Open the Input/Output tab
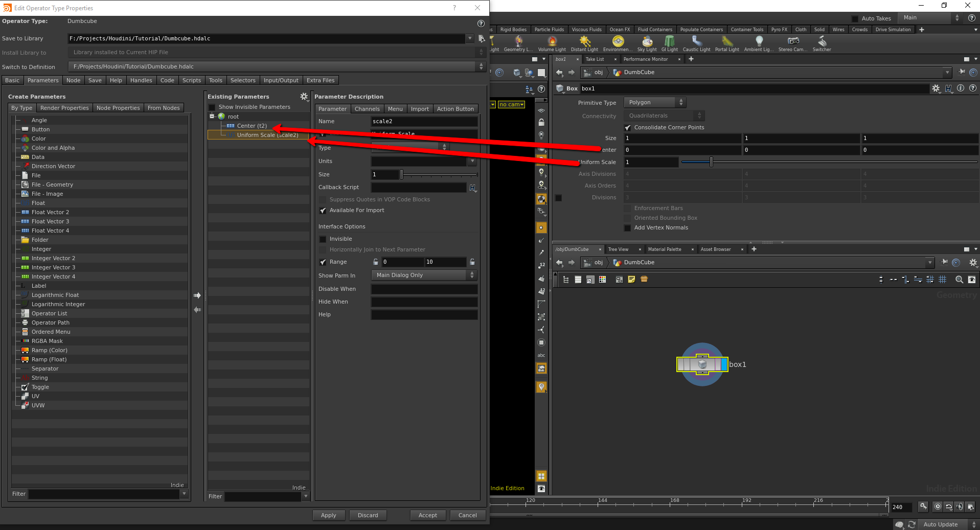The width and height of the screenshot is (980, 530). (x=281, y=80)
